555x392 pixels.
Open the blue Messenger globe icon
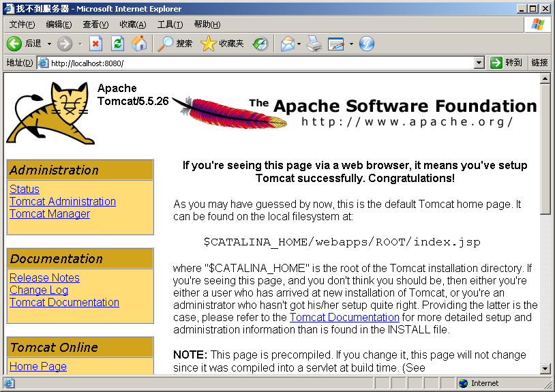coord(367,44)
